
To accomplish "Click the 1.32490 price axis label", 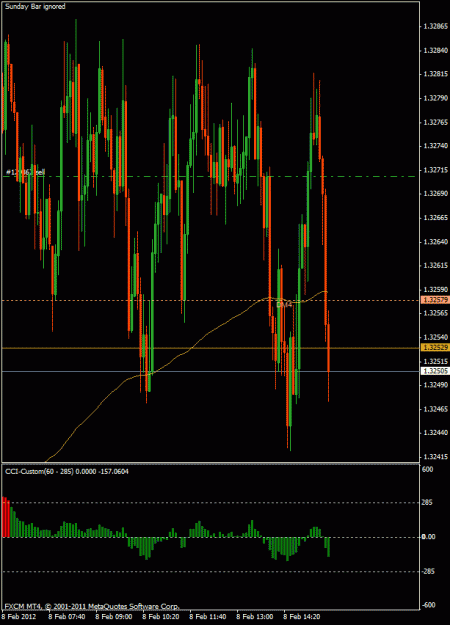I will point(436,385).
